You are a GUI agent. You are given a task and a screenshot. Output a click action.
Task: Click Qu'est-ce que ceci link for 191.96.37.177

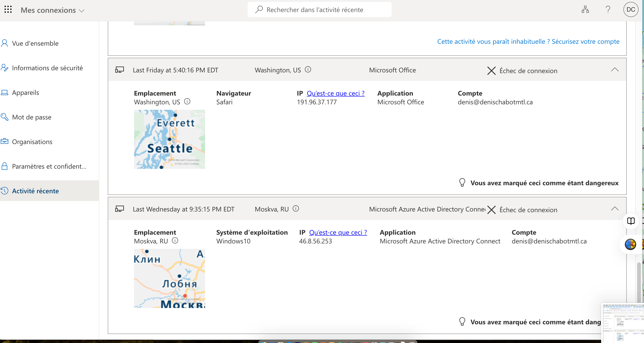click(x=335, y=93)
